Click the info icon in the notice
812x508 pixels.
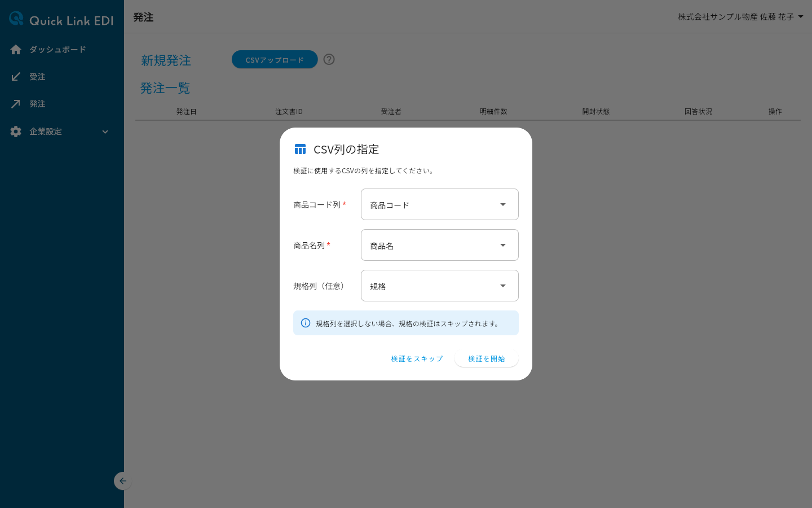(x=306, y=323)
